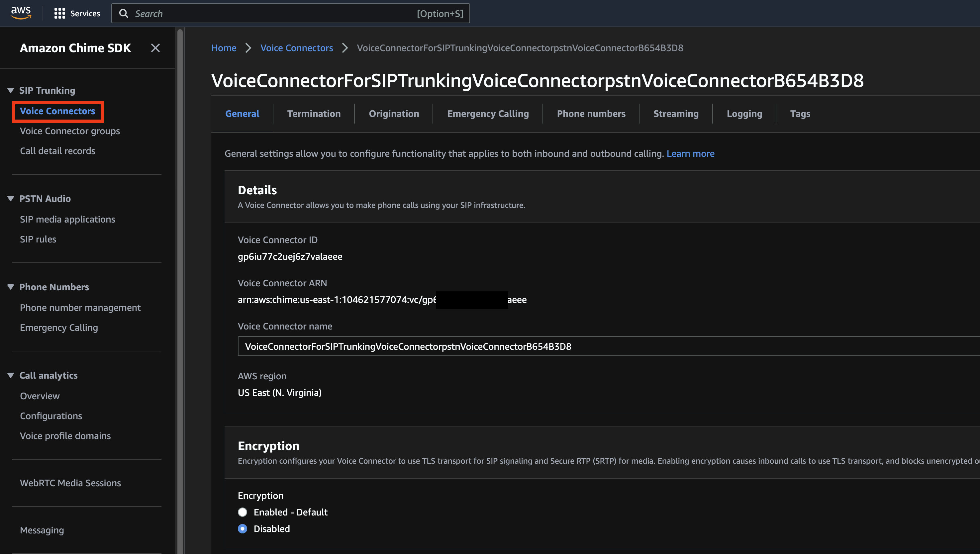
Task: Click the Learn more link
Action: 690,153
